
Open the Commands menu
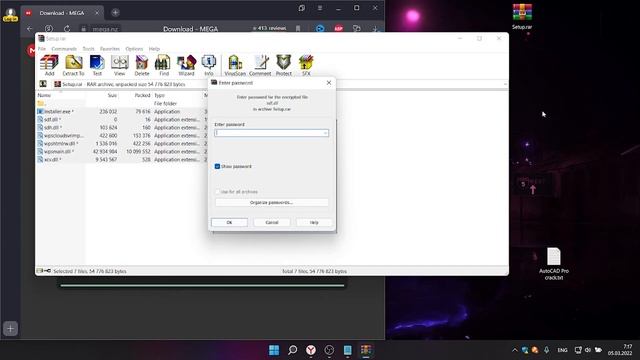64,49
